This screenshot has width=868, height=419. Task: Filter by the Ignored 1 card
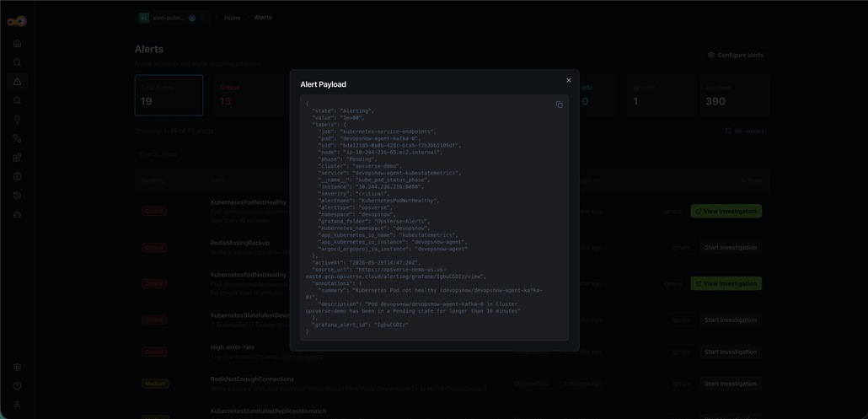[661, 95]
